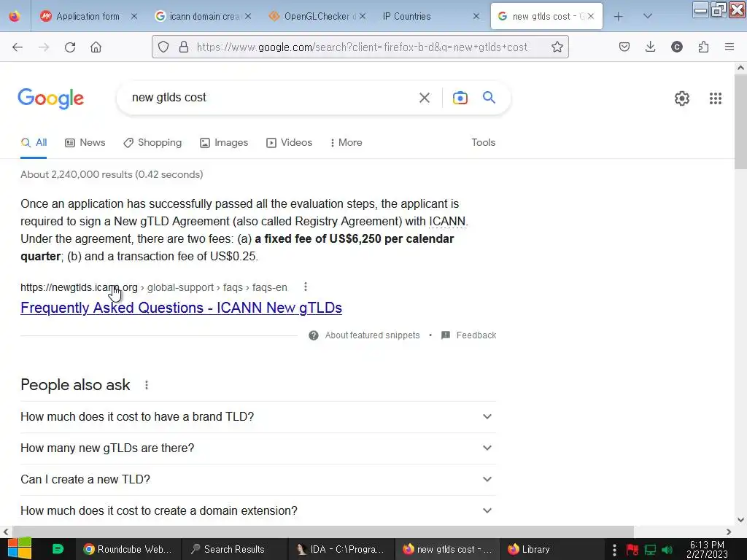Open Search Results taskbar window

pyautogui.click(x=234, y=549)
